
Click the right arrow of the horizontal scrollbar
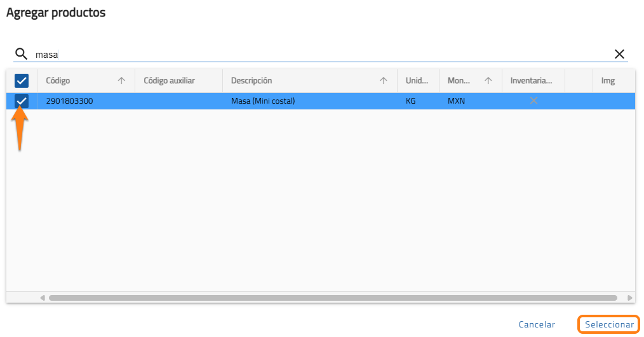629,298
